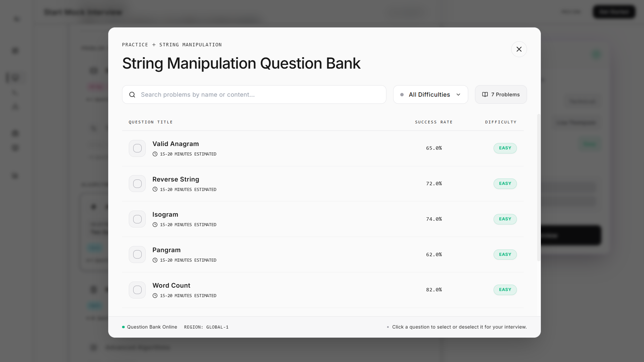Viewport: 644px width, 362px height.
Task: Click the DIFFICULTY column header
Action: click(x=501, y=122)
